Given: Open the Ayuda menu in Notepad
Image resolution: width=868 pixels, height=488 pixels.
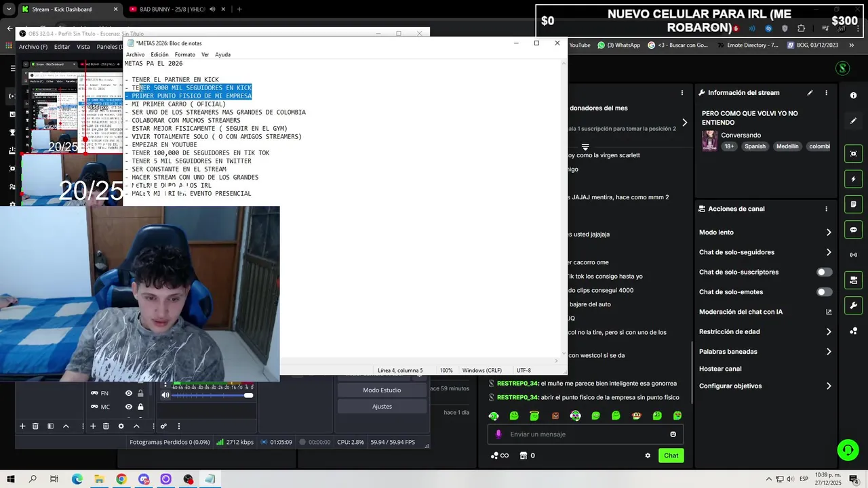Looking at the screenshot, I should point(222,54).
